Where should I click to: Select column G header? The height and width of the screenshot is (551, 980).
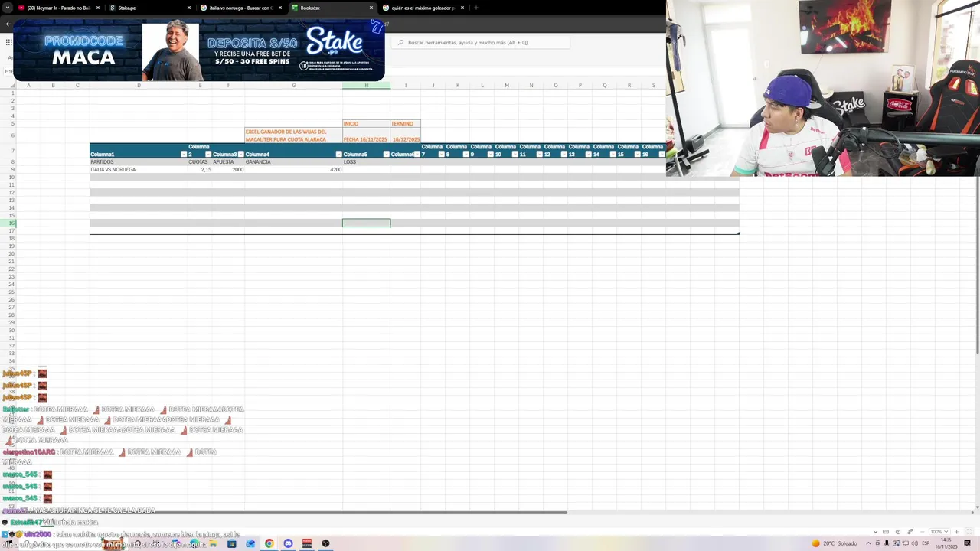[x=293, y=85]
